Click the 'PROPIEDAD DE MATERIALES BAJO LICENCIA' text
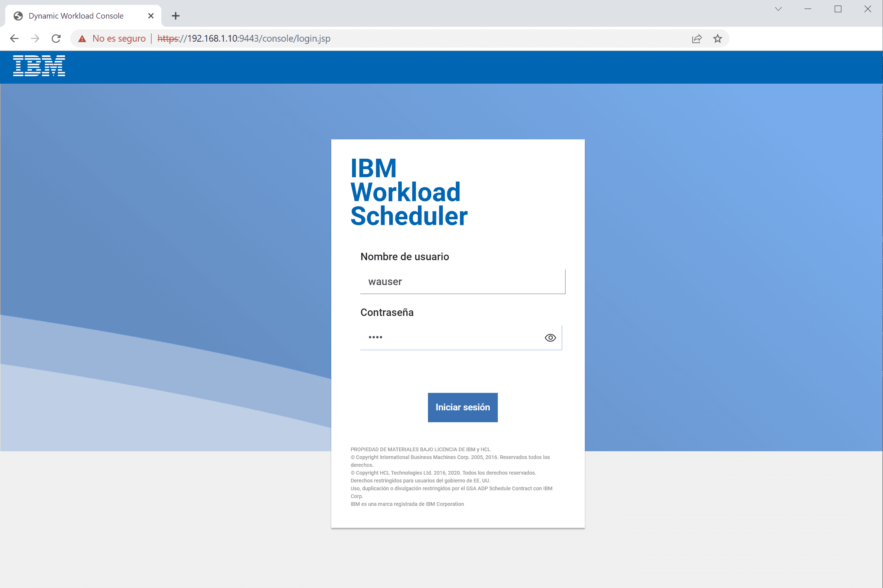The image size is (883, 588). pyautogui.click(x=420, y=449)
